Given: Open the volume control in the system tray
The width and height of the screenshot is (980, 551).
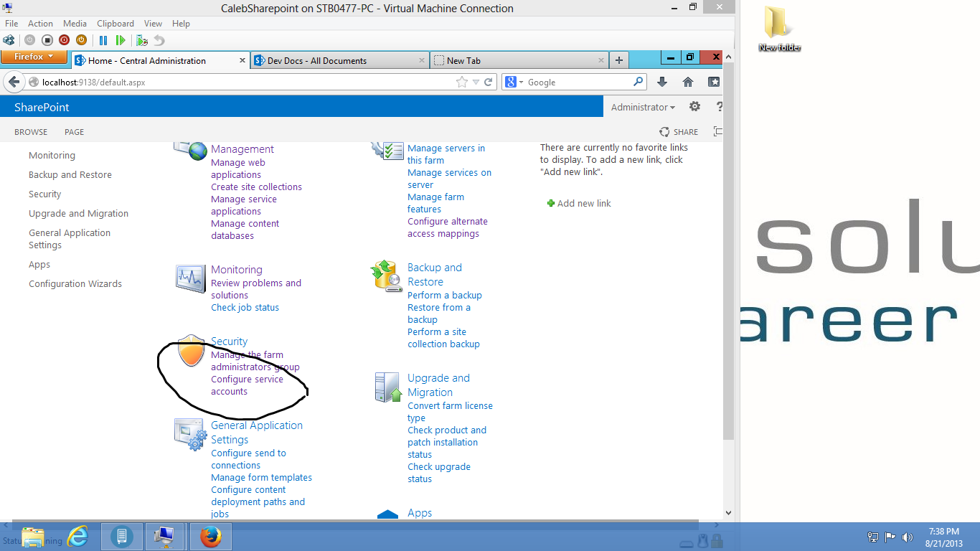Looking at the screenshot, I should click(x=908, y=537).
